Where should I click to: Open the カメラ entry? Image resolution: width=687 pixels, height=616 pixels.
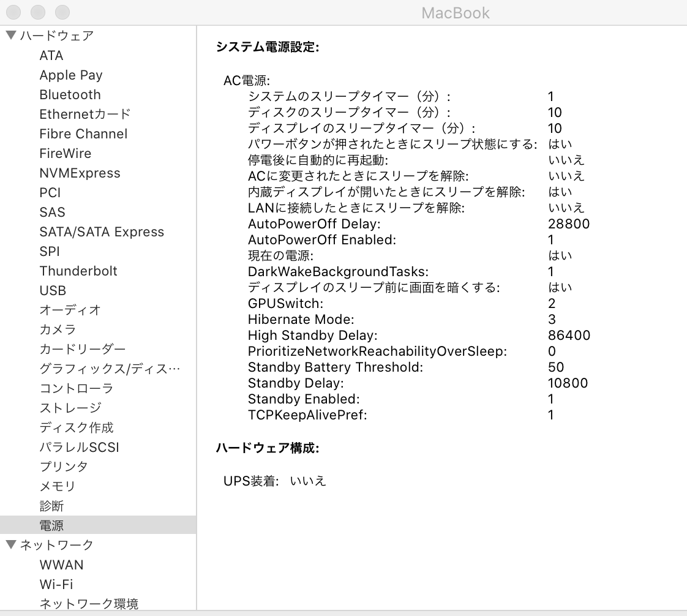coord(58,329)
